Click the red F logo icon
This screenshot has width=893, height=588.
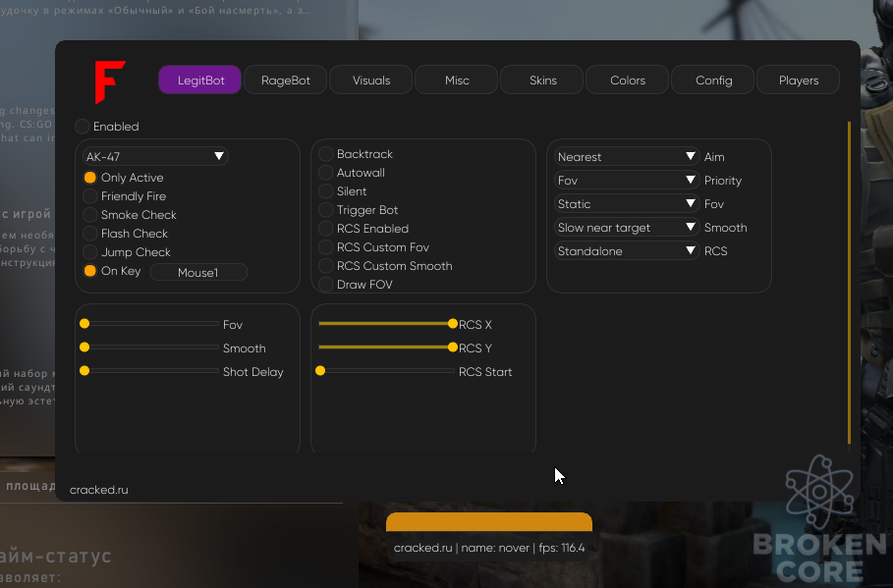coord(110,82)
